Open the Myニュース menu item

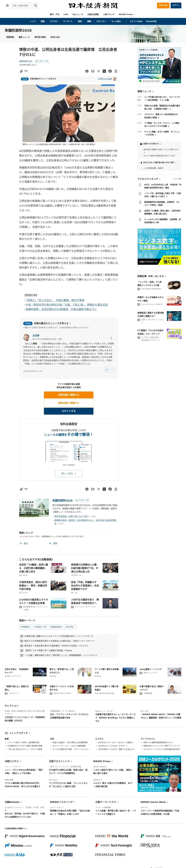click(x=78, y=14)
